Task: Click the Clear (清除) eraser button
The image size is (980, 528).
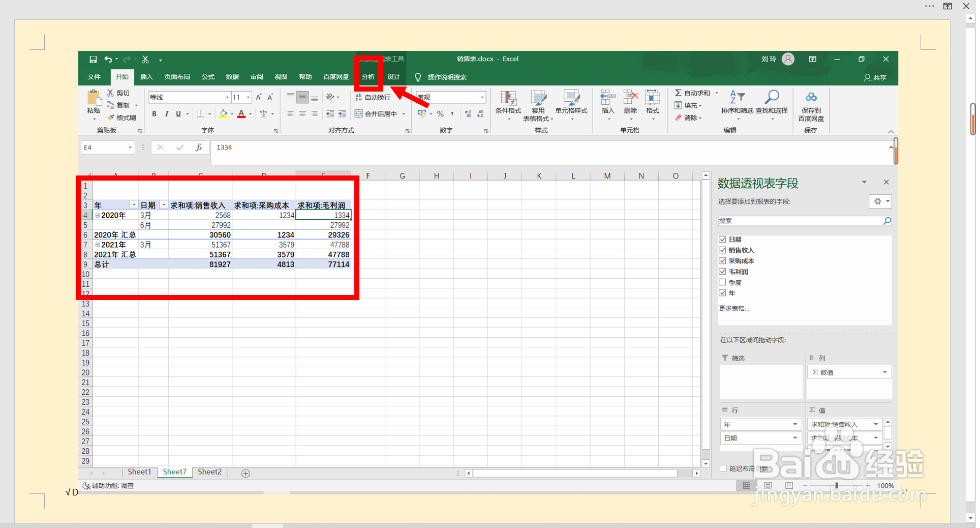Action: point(688,118)
